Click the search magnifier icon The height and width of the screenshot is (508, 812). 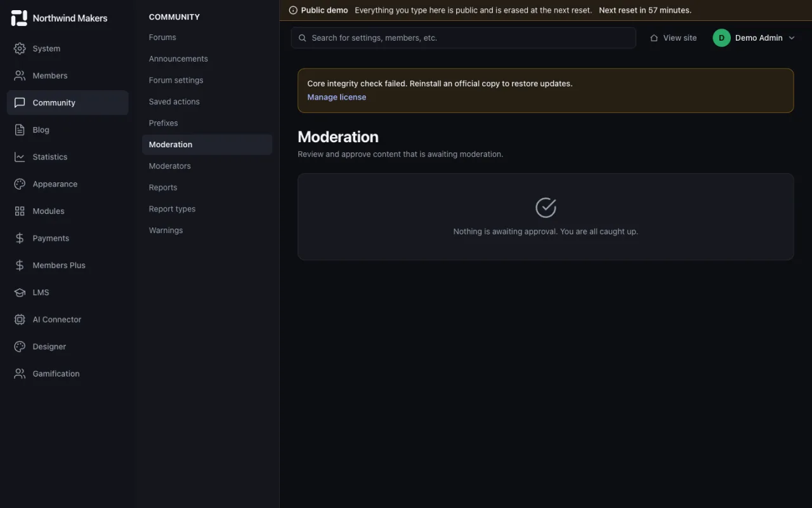click(302, 38)
